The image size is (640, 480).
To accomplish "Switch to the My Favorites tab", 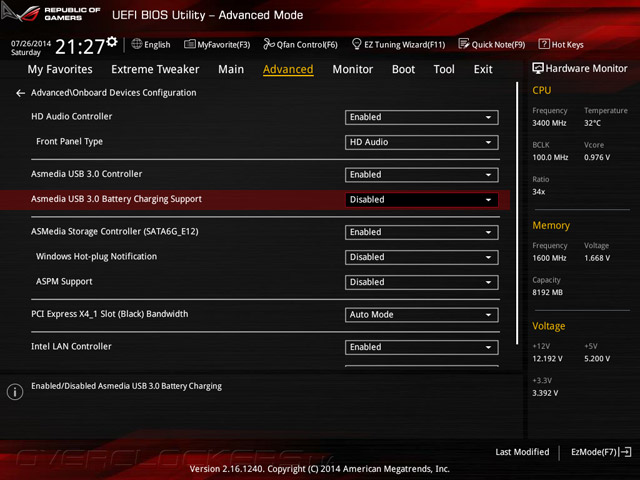I will click(x=60, y=69).
